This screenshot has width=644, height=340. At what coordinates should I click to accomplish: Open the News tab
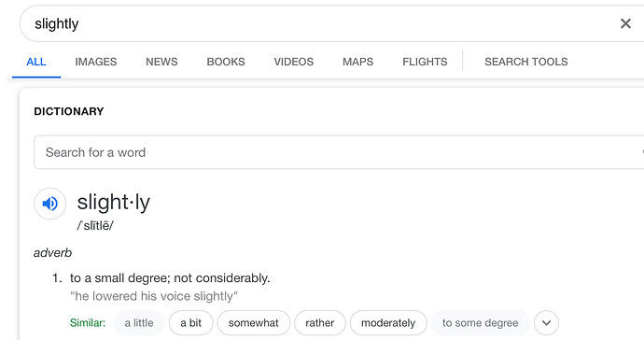(x=161, y=62)
